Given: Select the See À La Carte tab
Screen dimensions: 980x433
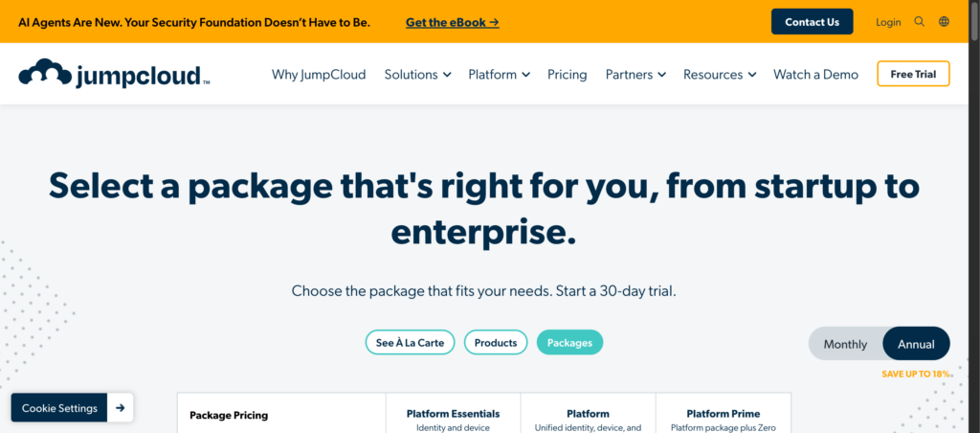Looking at the screenshot, I should 410,342.
